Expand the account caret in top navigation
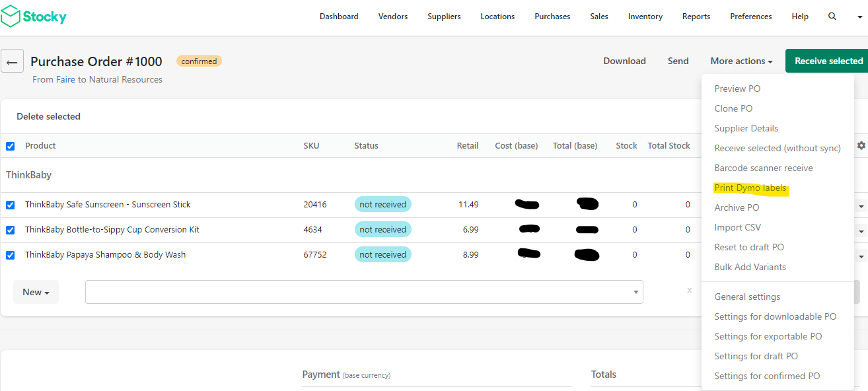 point(860,18)
